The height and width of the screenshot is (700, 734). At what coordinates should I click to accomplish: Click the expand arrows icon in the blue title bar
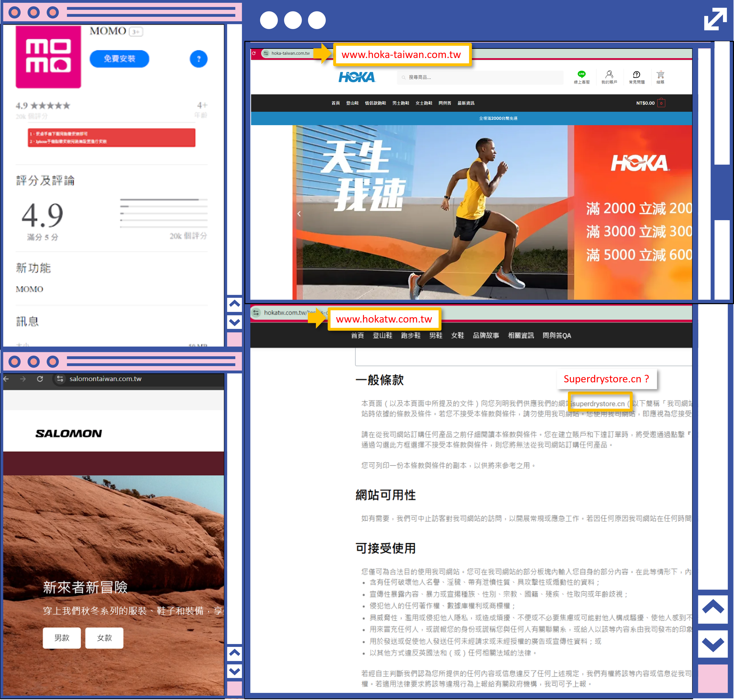(x=715, y=19)
